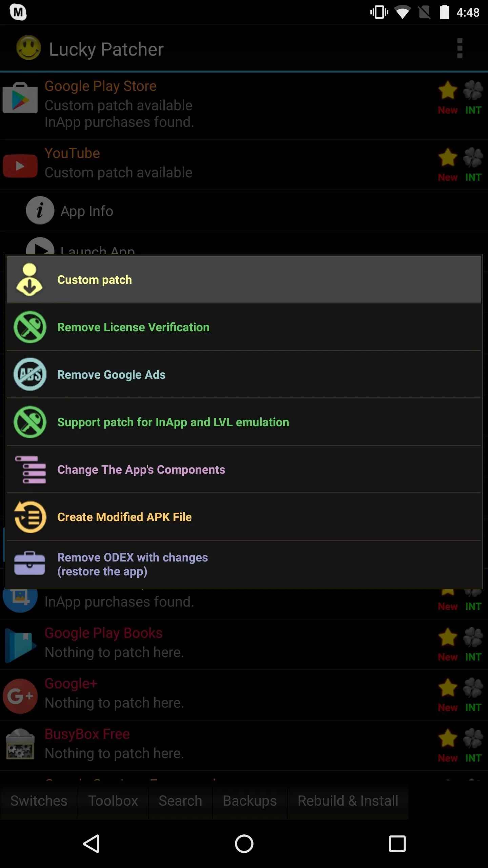
Task: Open the Toolbox tab
Action: tap(113, 801)
